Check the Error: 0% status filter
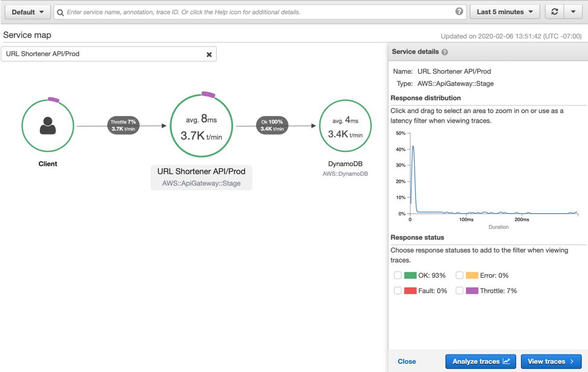Image resolution: width=588 pixels, height=372 pixels. [459, 275]
